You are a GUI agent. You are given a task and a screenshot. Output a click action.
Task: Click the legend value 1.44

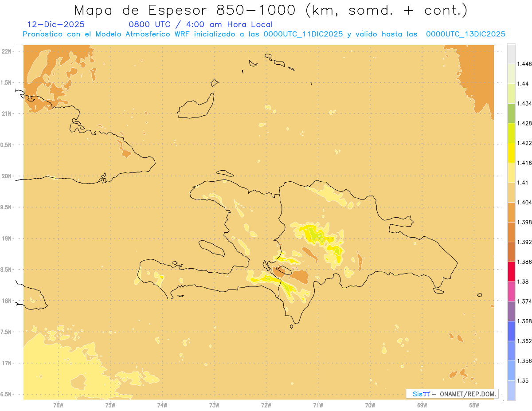(523, 84)
